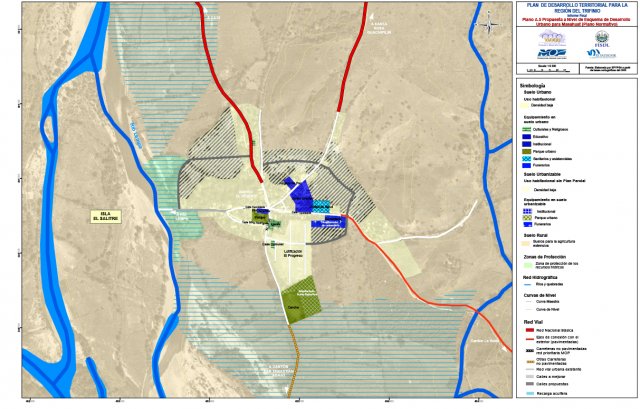Click the Suelos para agricultura extensiva swatch

(x=528, y=242)
